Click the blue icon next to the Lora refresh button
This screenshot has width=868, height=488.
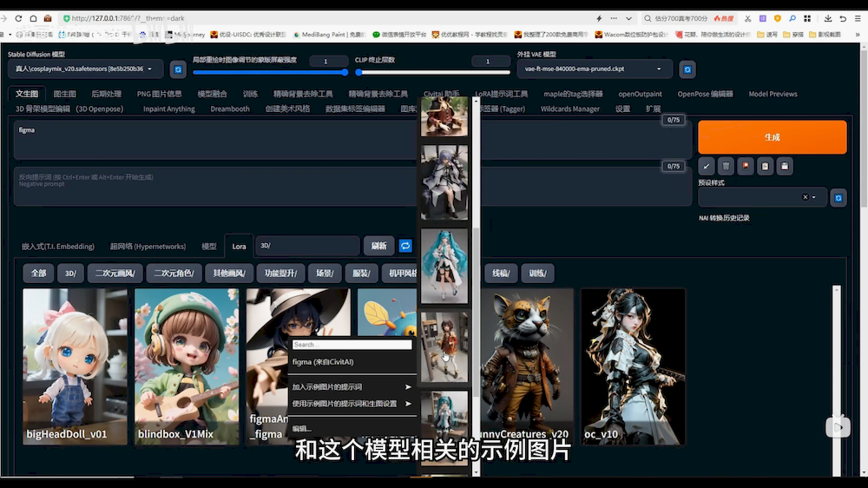coord(405,247)
